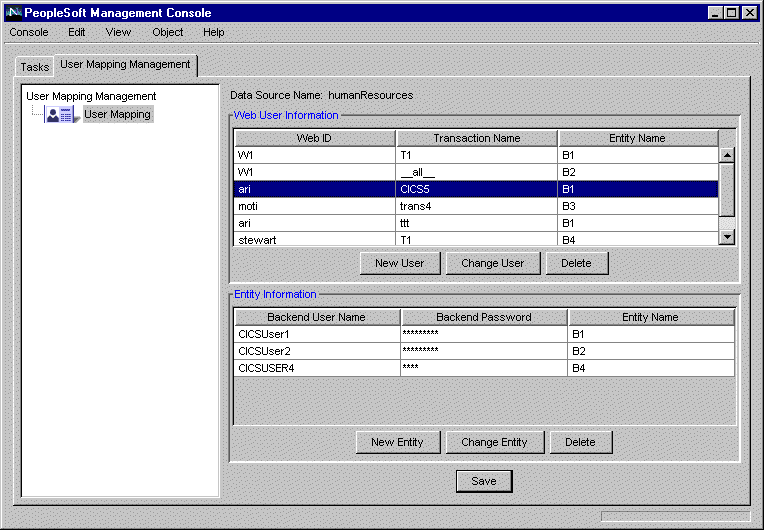Image resolution: width=764 pixels, height=530 pixels.
Task: Select the CICSUser1 backend user row
Action: click(484, 334)
